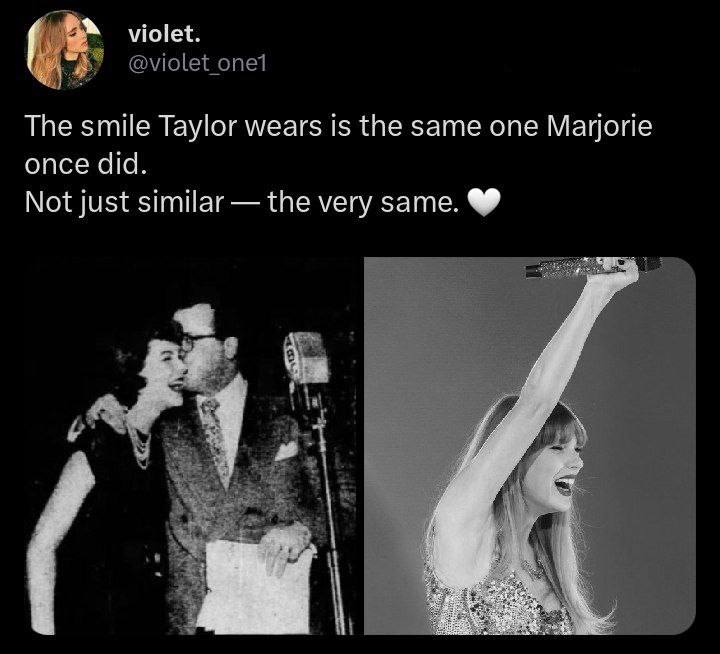Click the man's glasses in left photo
The image size is (720, 654).
point(198,341)
